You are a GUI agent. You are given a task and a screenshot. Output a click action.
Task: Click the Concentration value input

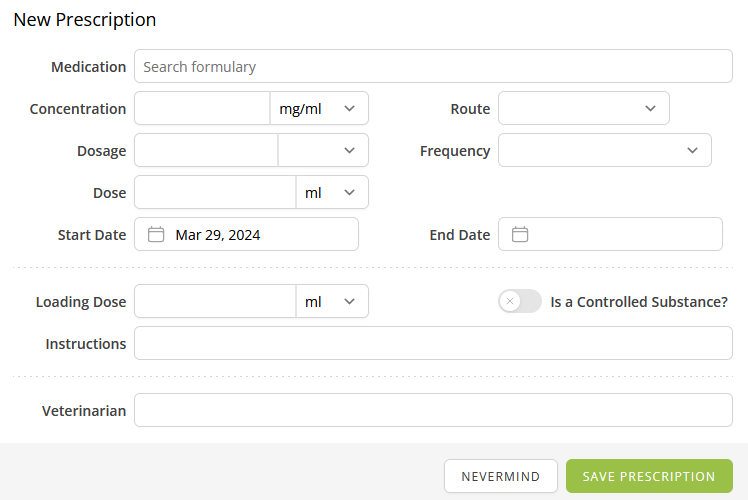(x=202, y=109)
